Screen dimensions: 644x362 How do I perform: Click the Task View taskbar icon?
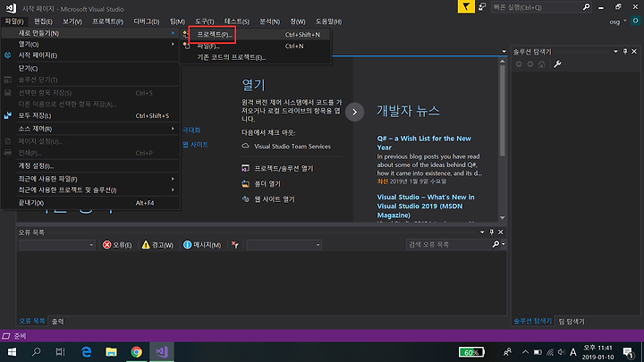coord(61,352)
